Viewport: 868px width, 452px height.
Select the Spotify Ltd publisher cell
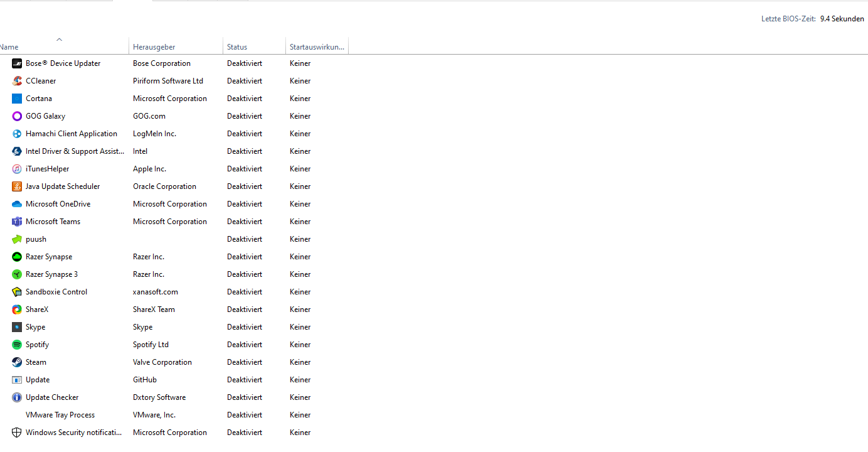(151, 345)
